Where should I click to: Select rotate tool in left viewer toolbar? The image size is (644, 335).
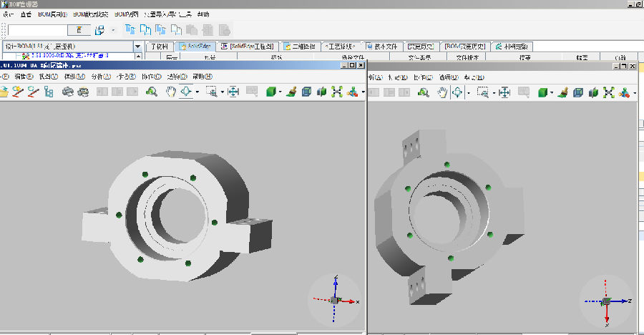coord(186,91)
